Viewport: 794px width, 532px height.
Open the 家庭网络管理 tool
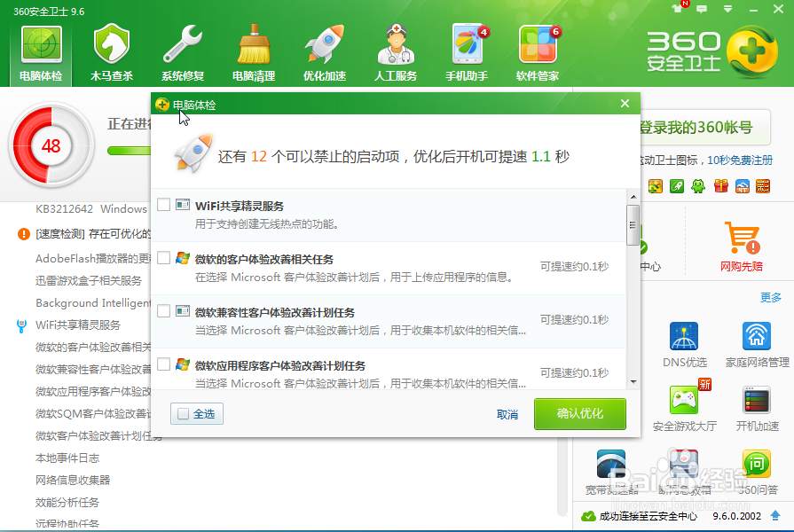pyautogui.click(x=757, y=344)
